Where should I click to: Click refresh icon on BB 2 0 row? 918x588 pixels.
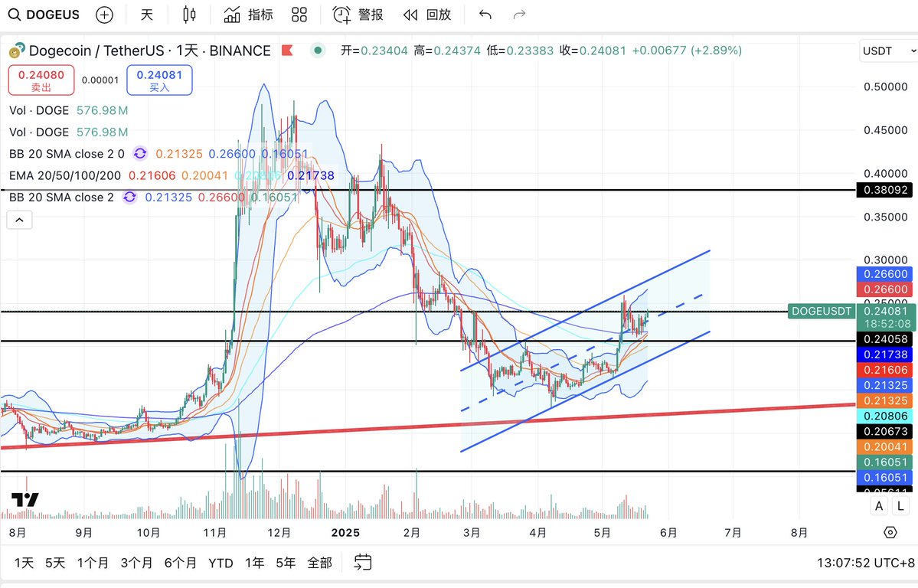coord(140,153)
